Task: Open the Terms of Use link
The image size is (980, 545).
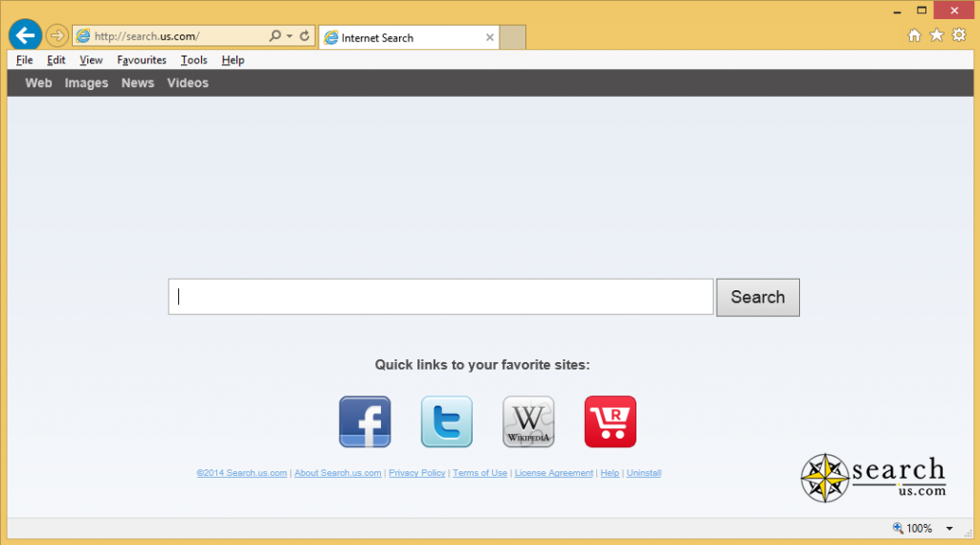Action: [x=480, y=473]
